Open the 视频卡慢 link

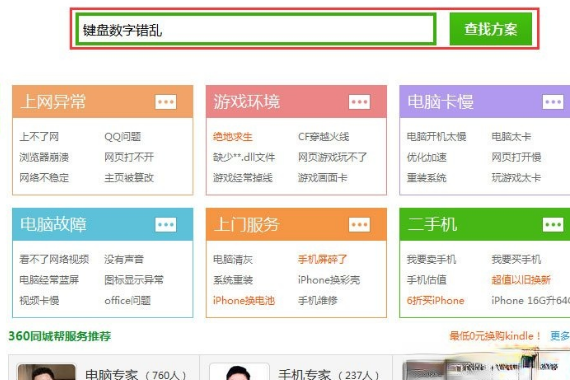[x=39, y=301]
